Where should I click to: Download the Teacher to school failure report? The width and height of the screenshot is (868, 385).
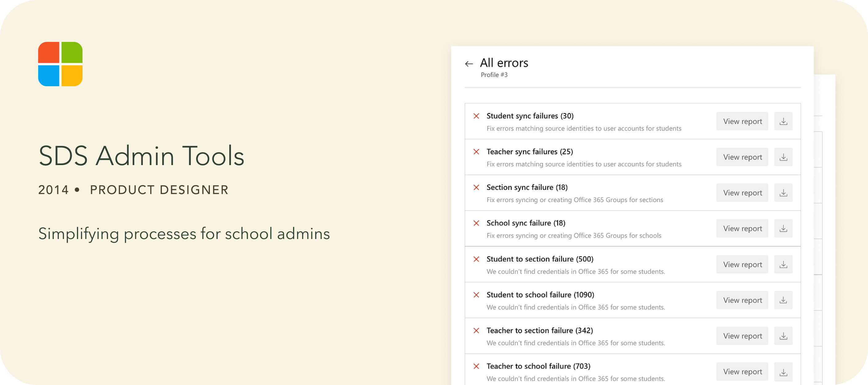[783, 372]
